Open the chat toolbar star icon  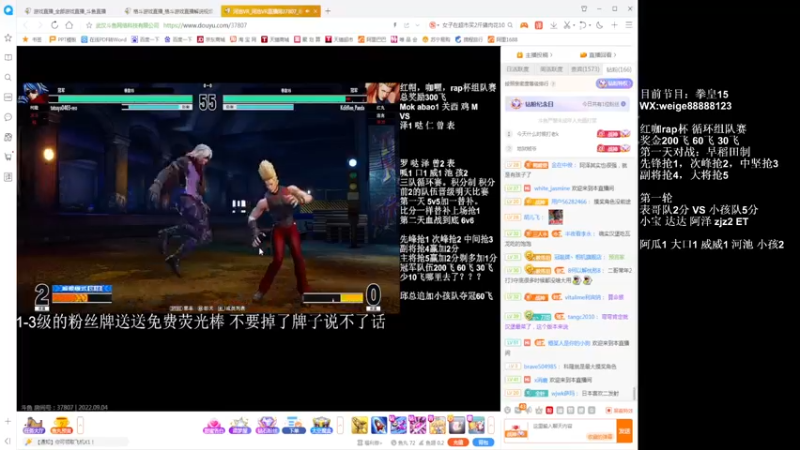pyautogui.click(x=539, y=410)
